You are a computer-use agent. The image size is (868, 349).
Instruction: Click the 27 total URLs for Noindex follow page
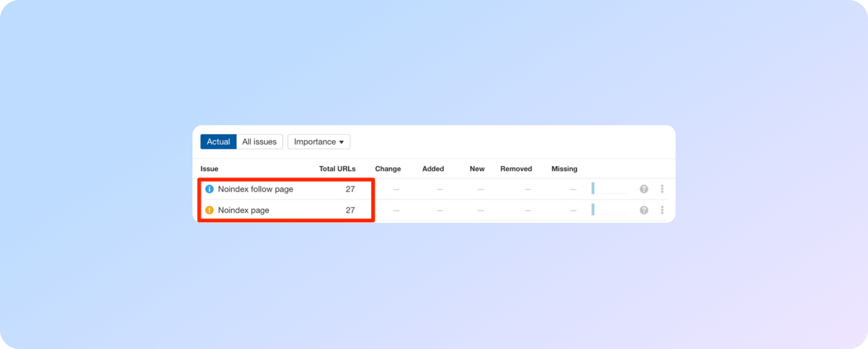click(350, 189)
